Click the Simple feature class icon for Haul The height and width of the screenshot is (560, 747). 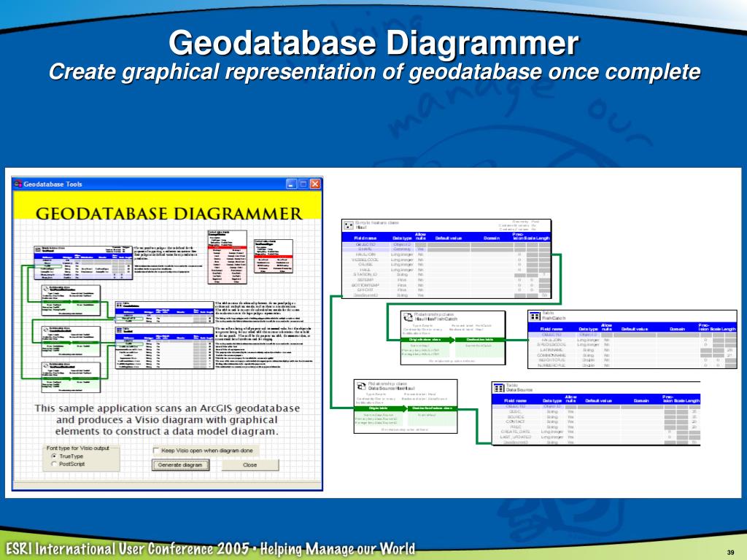[348, 225]
